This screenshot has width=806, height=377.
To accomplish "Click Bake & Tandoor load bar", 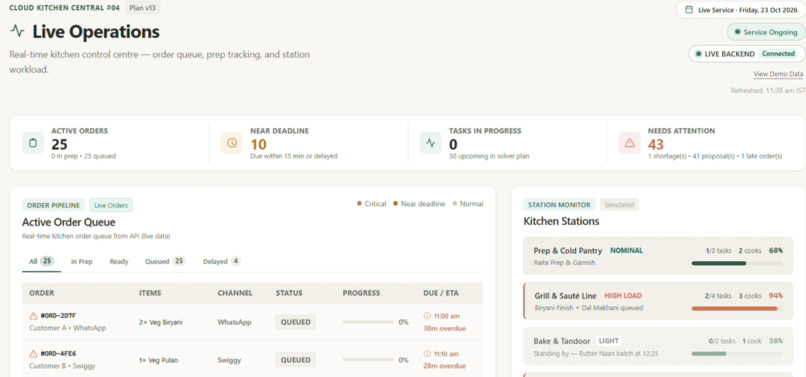I will (x=737, y=353).
